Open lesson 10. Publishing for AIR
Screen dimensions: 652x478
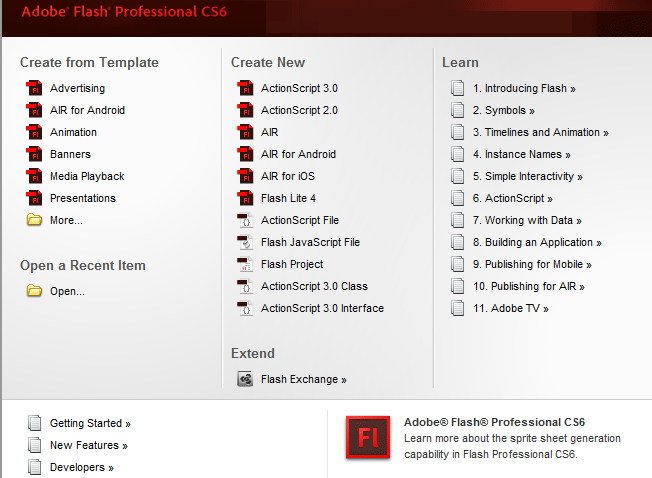coord(529,286)
